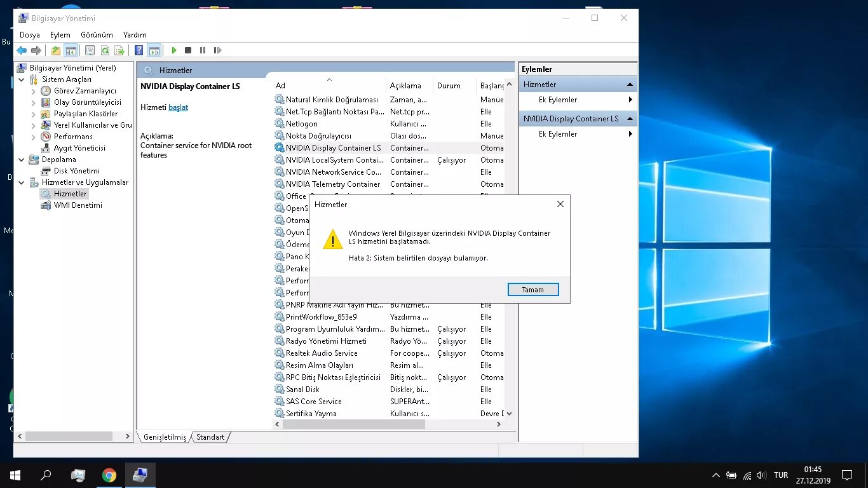The image size is (868, 488).
Task: Open Google Chrome from the taskbar
Action: coord(109,475)
